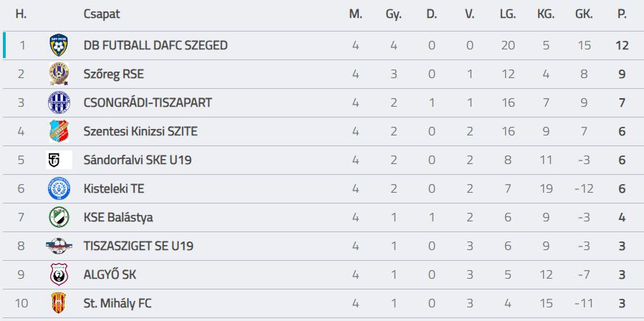
Task: Click the Szőreg RSE club logo
Action: coord(59,74)
